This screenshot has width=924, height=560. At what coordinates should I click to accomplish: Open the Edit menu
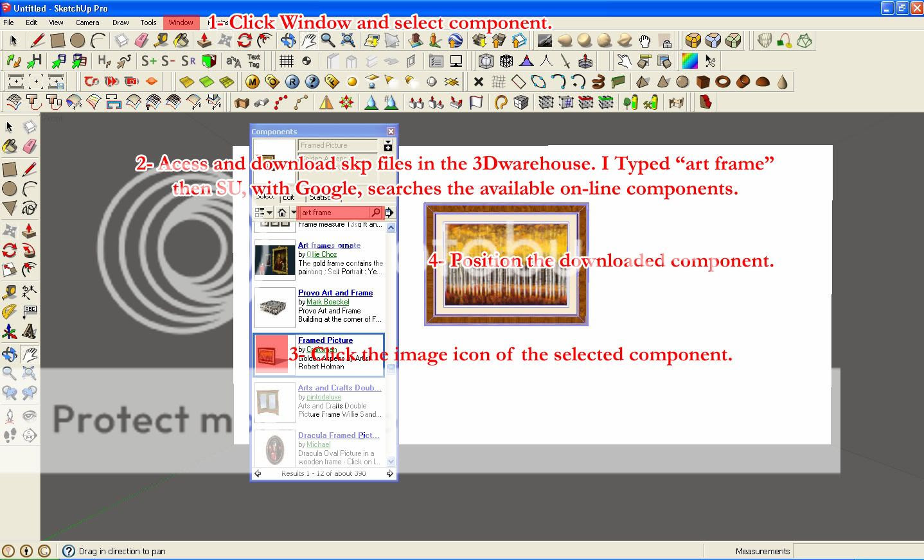pyautogui.click(x=31, y=22)
